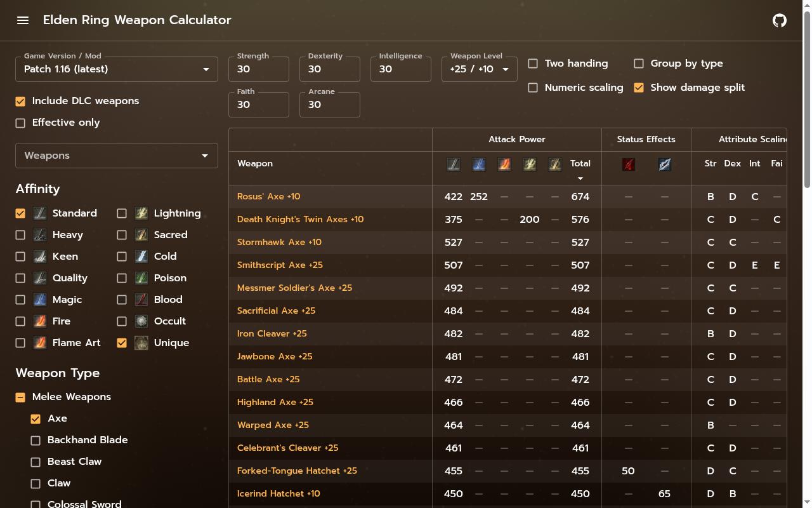Open Smithscript Axe +25 link
The image size is (812, 508).
click(x=280, y=265)
